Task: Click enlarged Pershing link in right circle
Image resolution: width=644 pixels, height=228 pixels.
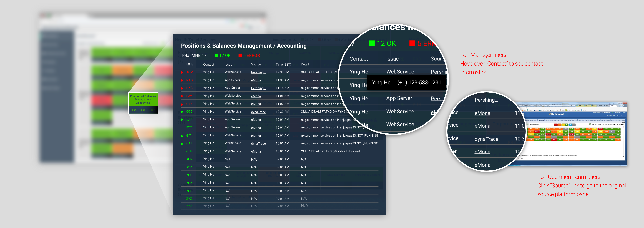Action: coord(486,100)
